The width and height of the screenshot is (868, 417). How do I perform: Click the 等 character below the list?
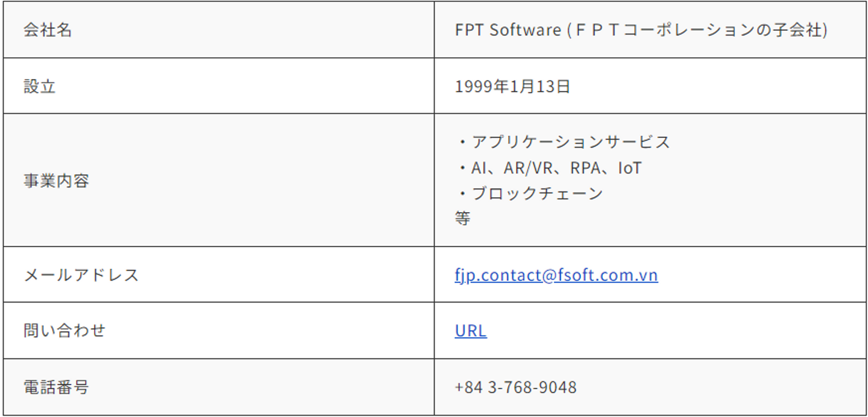click(463, 219)
